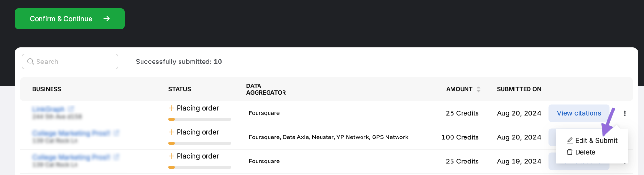Image resolution: width=644 pixels, height=175 pixels.
Task: Click View citations for first row
Action: pos(579,113)
